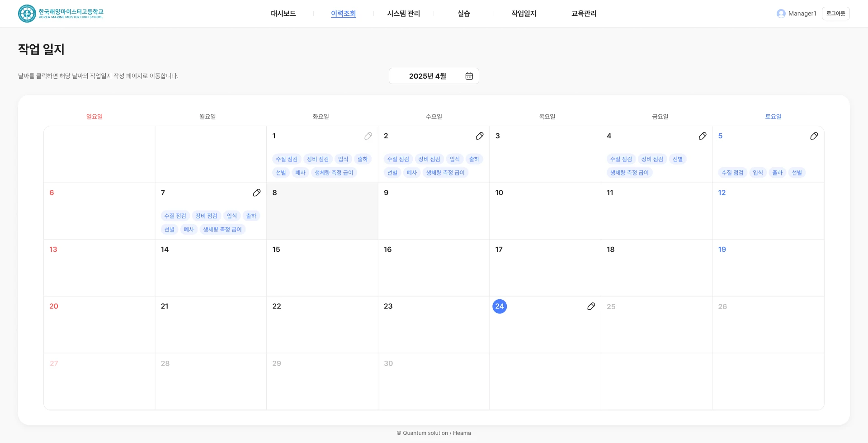Click the 입식 tag on April 1
This screenshot has height=443, width=868.
(x=344, y=159)
